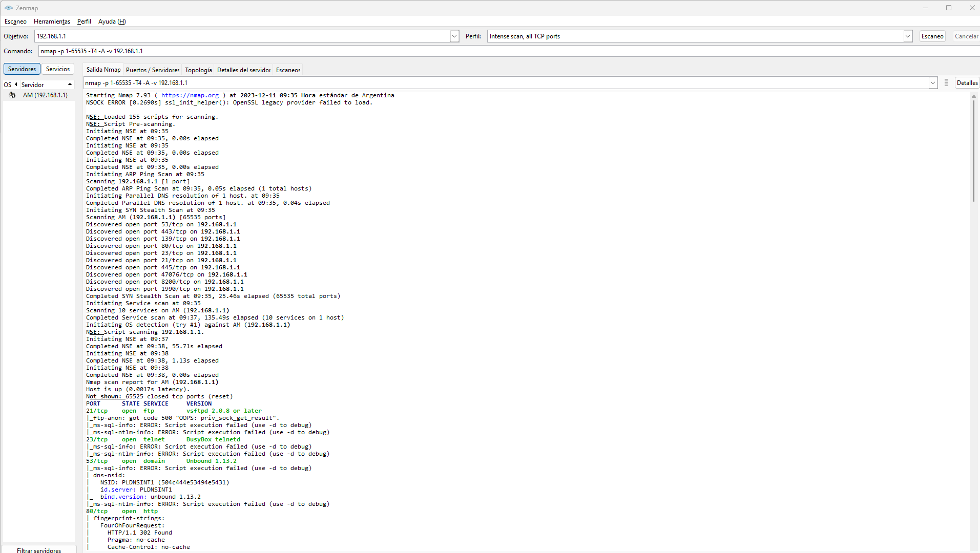
Task: Switch to the Salida Nmap tab
Action: [x=103, y=70]
